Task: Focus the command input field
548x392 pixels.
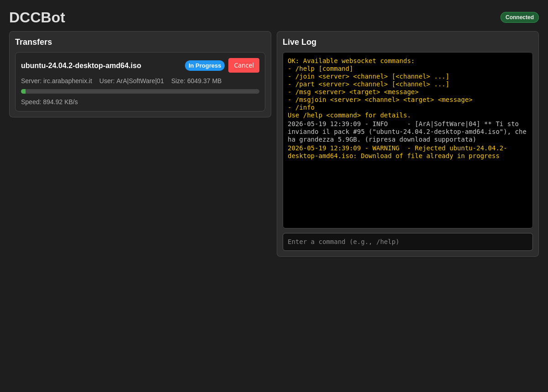Action: tap(408, 242)
